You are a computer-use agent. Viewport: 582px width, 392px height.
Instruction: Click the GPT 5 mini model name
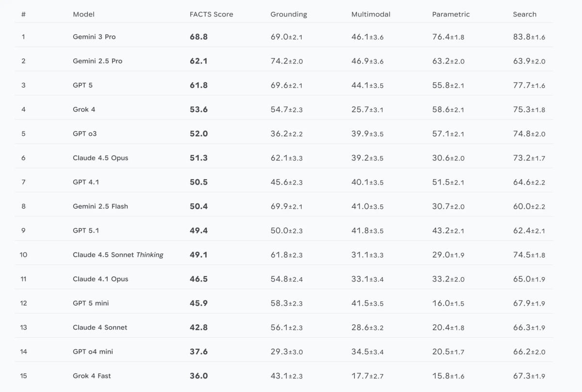point(91,303)
